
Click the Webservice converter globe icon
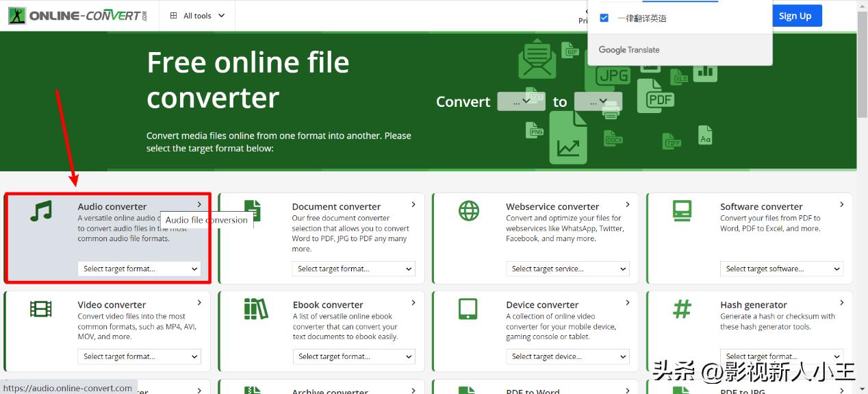(468, 210)
